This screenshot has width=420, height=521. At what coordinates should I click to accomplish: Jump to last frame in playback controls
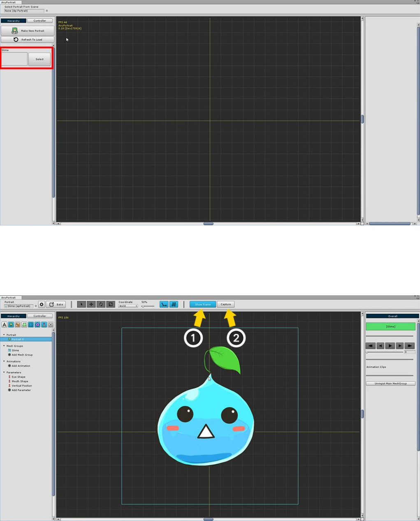(410, 346)
